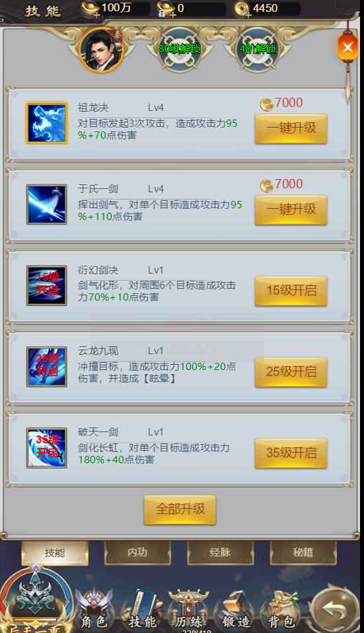The width and height of the screenshot is (364, 633).
Task: Tap the locked 衍幻剑决 skill icon
Action: [47, 285]
